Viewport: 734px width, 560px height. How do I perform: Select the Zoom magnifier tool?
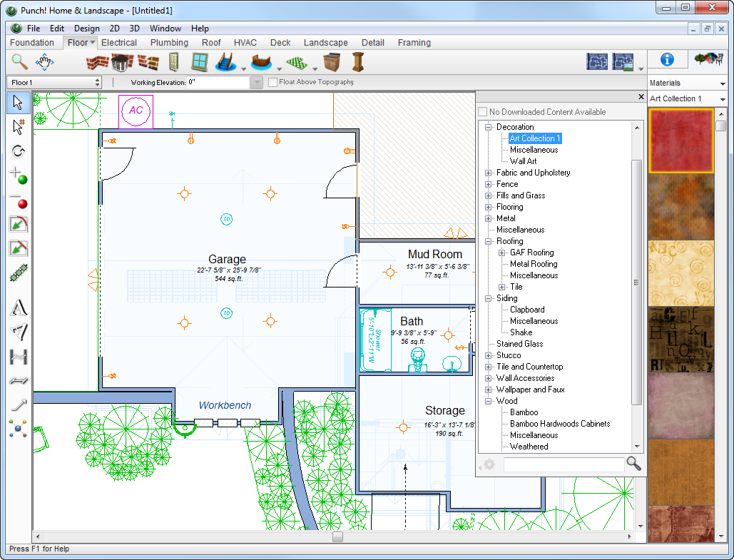19,62
